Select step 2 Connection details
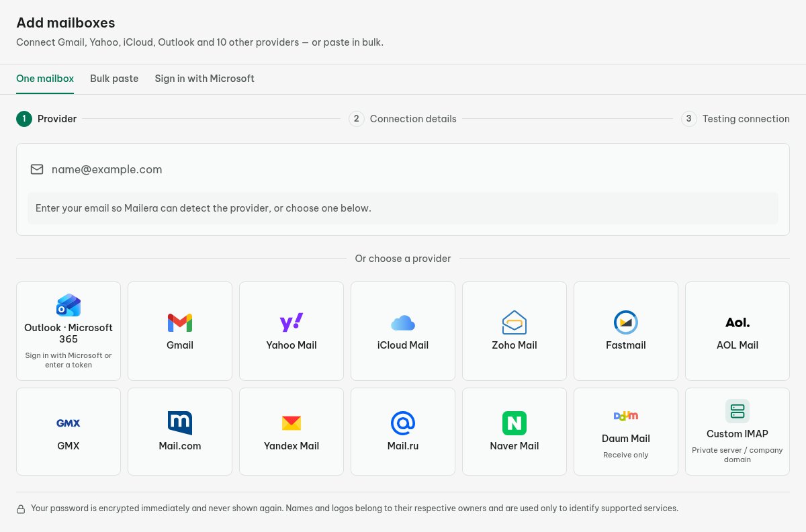This screenshot has height=532, width=806. coord(402,119)
